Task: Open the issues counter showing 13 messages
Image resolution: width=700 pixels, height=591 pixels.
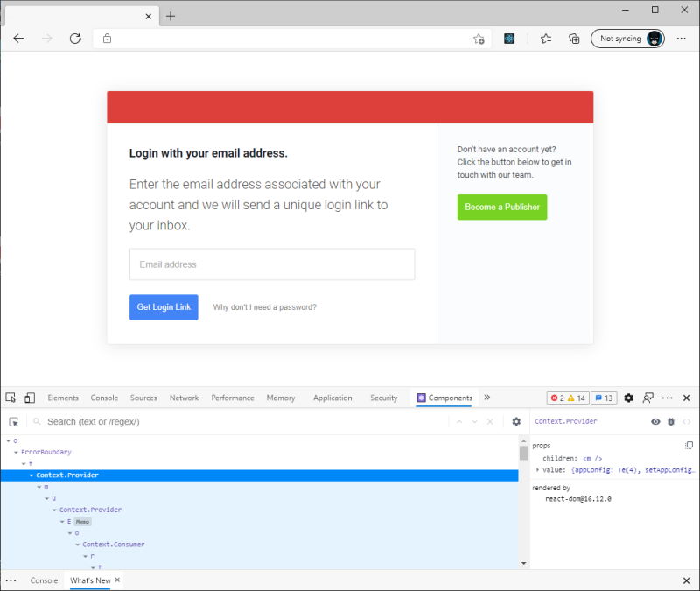Action: pos(604,398)
